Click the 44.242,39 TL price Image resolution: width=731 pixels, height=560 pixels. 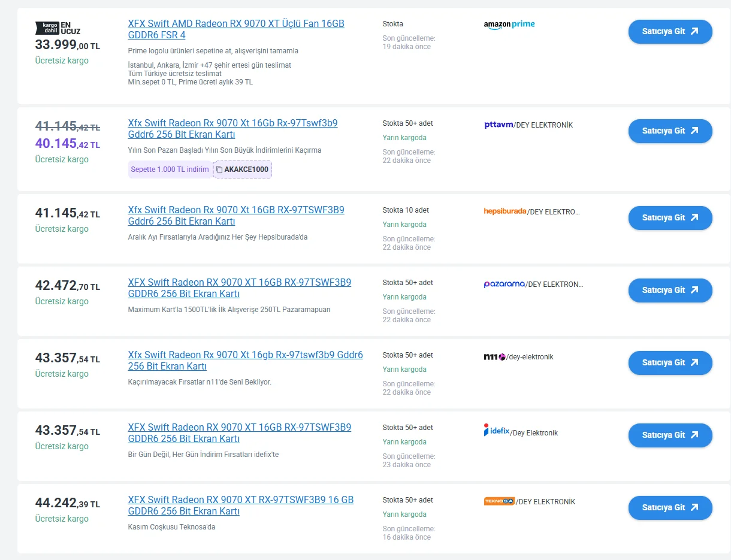coord(68,503)
